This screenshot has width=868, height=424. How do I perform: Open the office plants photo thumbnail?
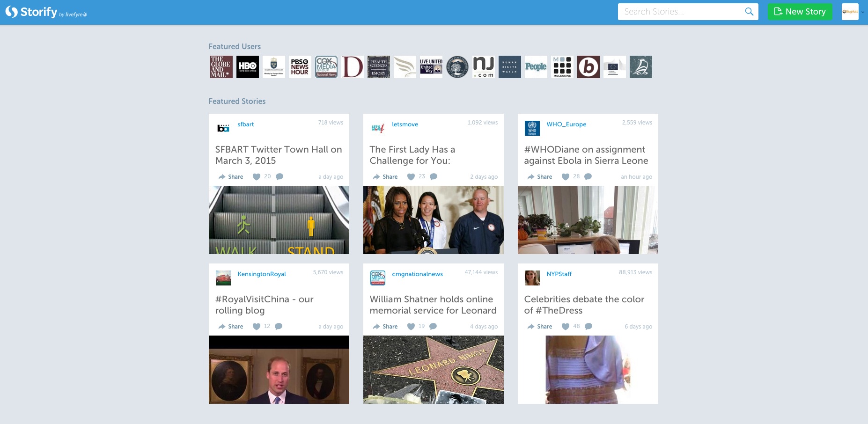click(x=588, y=220)
